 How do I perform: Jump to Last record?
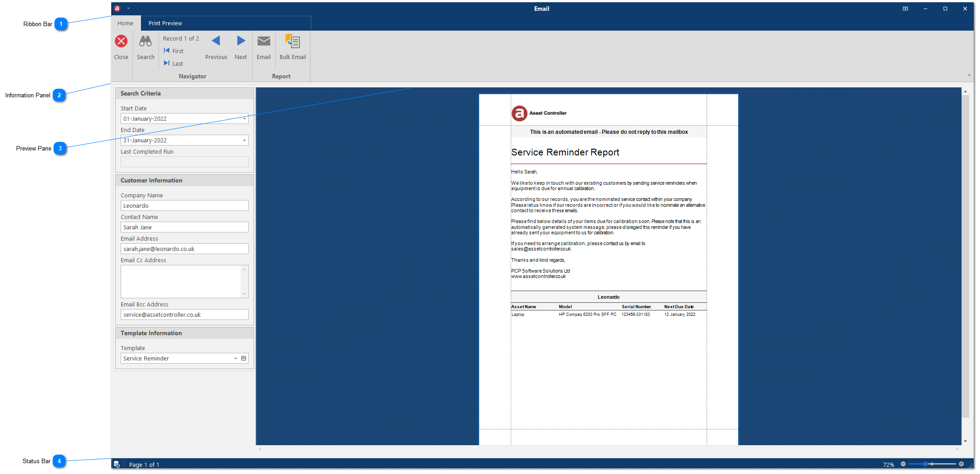(174, 64)
